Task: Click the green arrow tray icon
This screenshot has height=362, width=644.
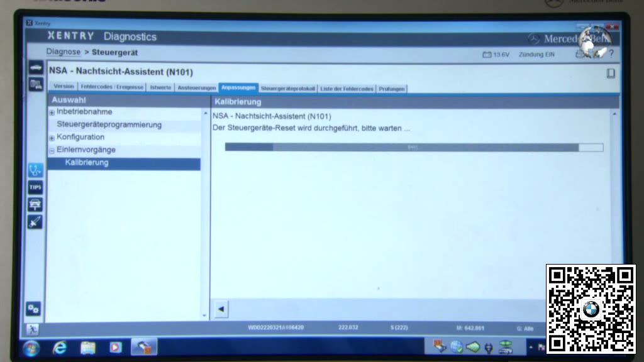Action: (x=473, y=347)
